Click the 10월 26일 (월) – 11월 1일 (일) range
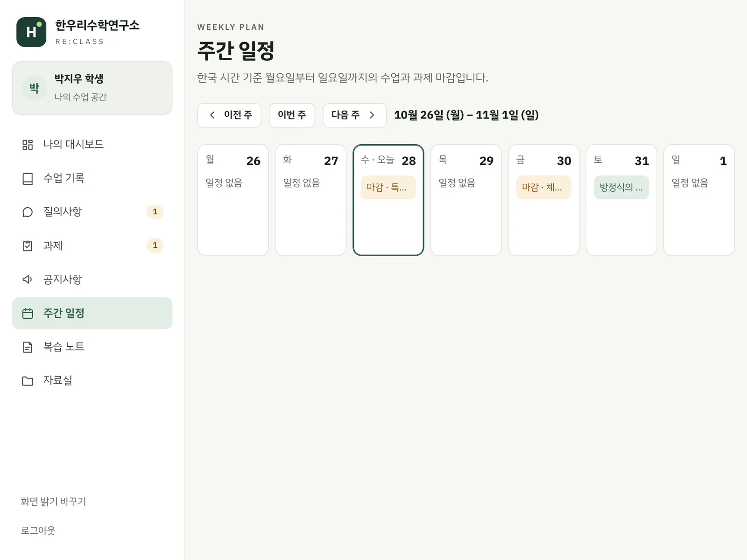The height and width of the screenshot is (560, 747). click(x=466, y=115)
